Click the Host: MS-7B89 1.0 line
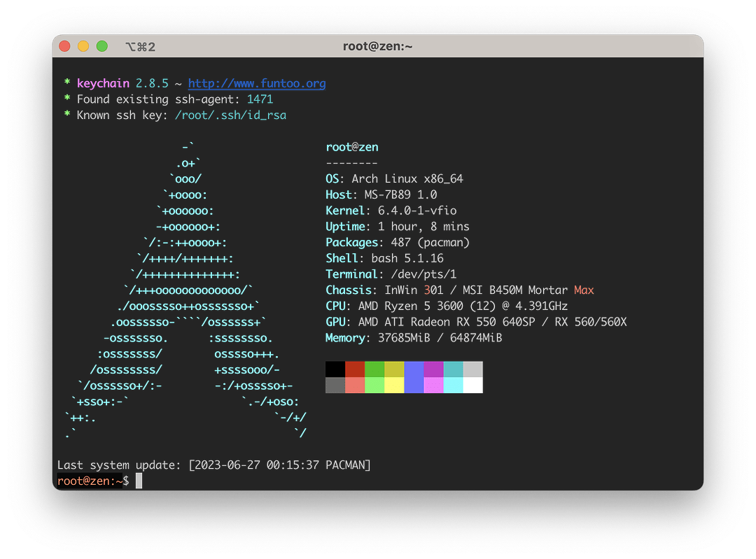Screen dimensions: 756x559 point(381,194)
